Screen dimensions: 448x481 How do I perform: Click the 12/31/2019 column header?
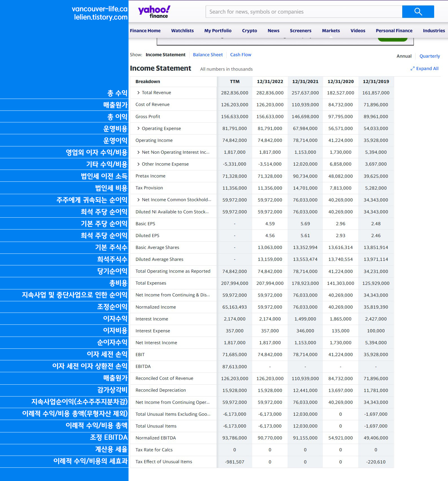[x=376, y=82]
